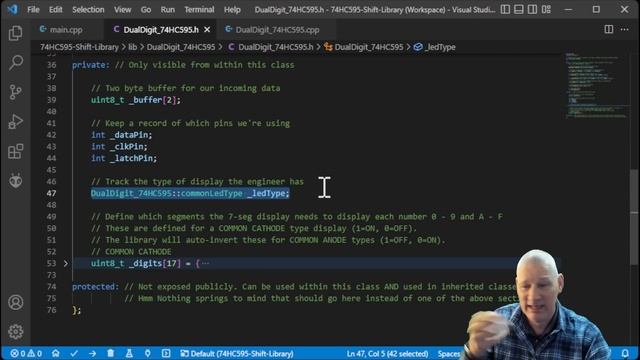Open the File menu
640x360 pixels.
[x=33, y=9]
